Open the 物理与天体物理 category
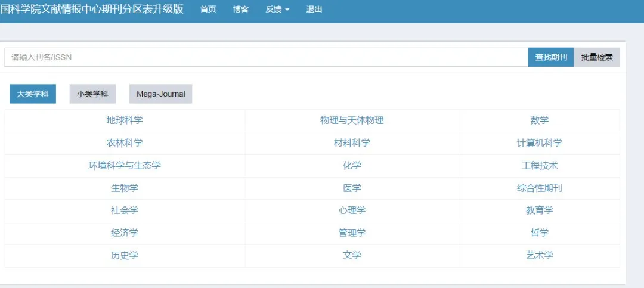Image resolution: width=644 pixels, height=288 pixels. 352,120
